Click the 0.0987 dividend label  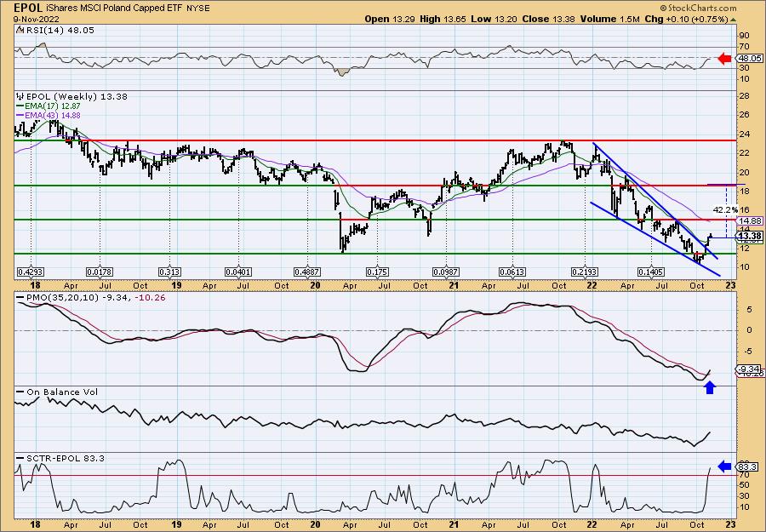[x=447, y=272]
